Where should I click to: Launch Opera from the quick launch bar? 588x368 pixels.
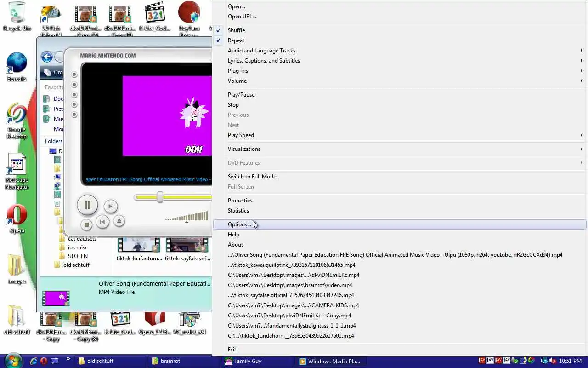click(44, 362)
